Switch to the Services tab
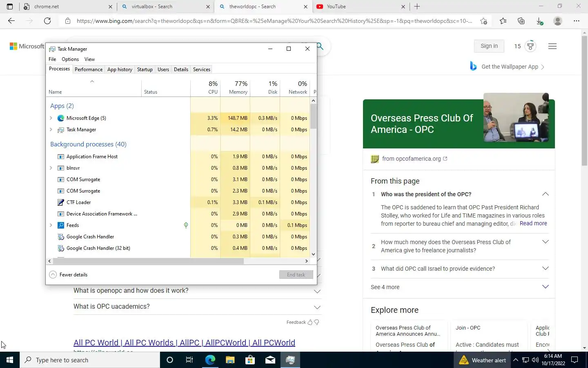 202,70
